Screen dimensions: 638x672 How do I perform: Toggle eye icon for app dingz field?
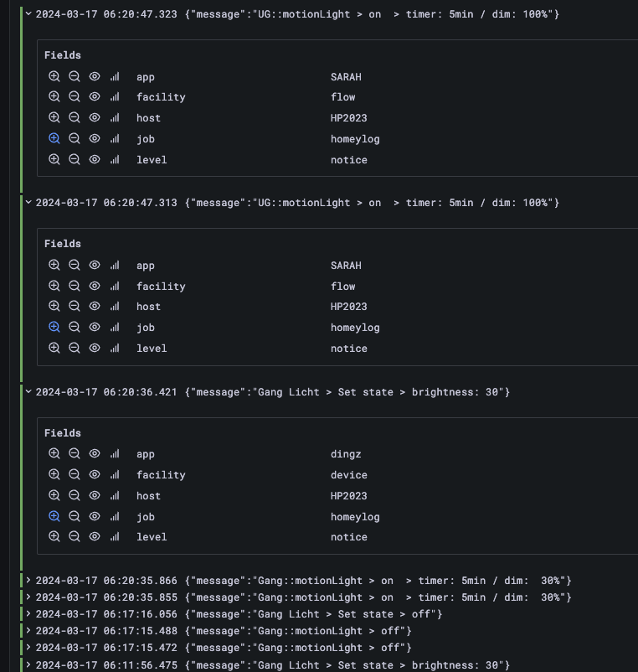pos(95,453)
